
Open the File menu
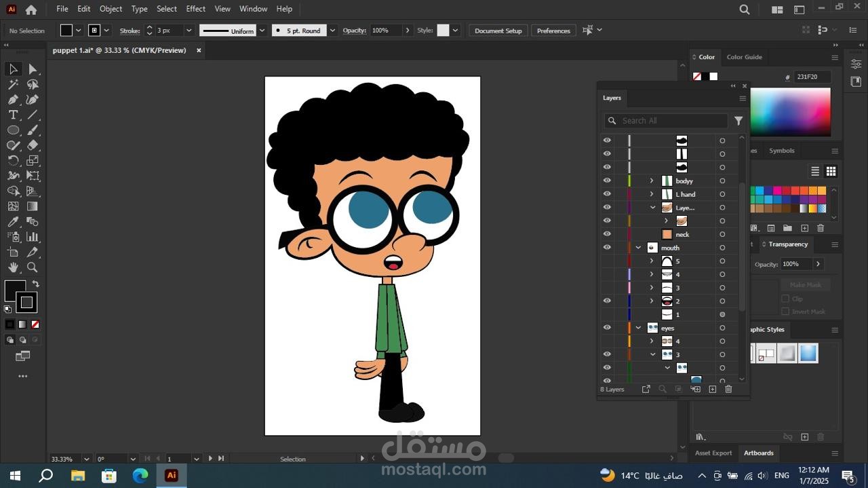pyautogui.click(x=62, y=9)
